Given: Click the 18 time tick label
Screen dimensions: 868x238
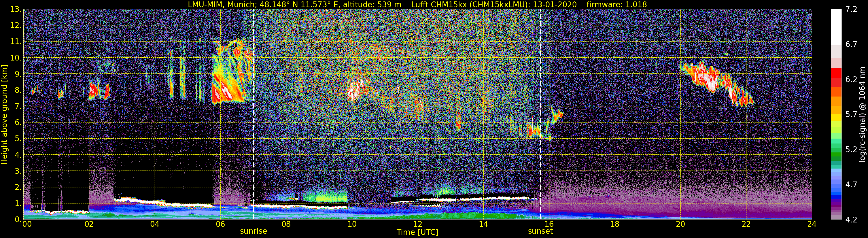Looking at the screenshot, I should [614, 224].
